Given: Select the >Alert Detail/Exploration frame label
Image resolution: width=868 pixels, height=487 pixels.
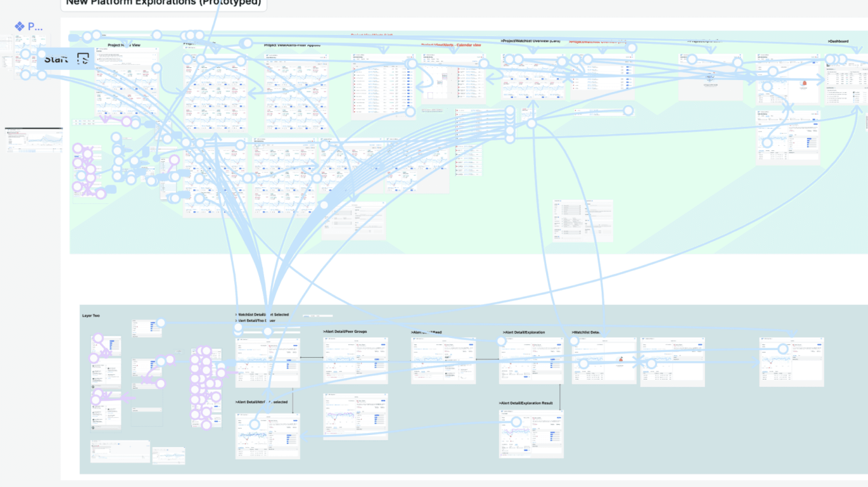Looking at the screenshot, I should pos(524,332).
